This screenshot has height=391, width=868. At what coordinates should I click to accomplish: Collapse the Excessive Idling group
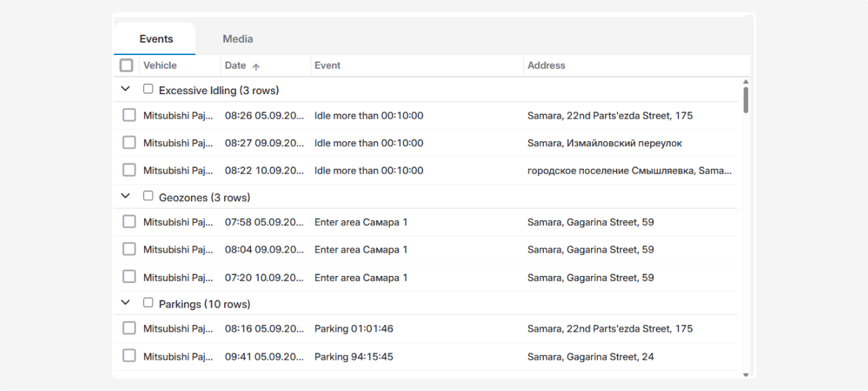(125, 89)
